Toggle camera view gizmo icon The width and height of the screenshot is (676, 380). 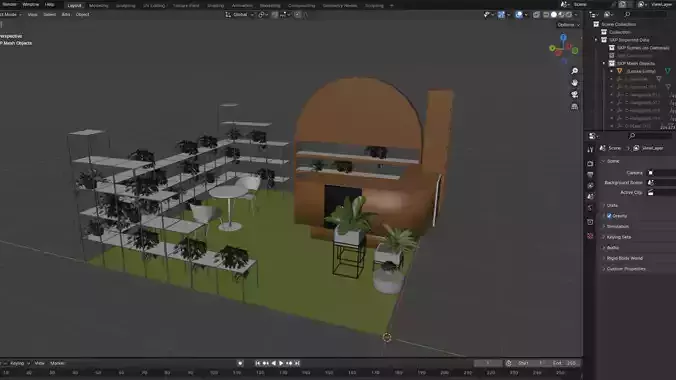coord(574,94)
